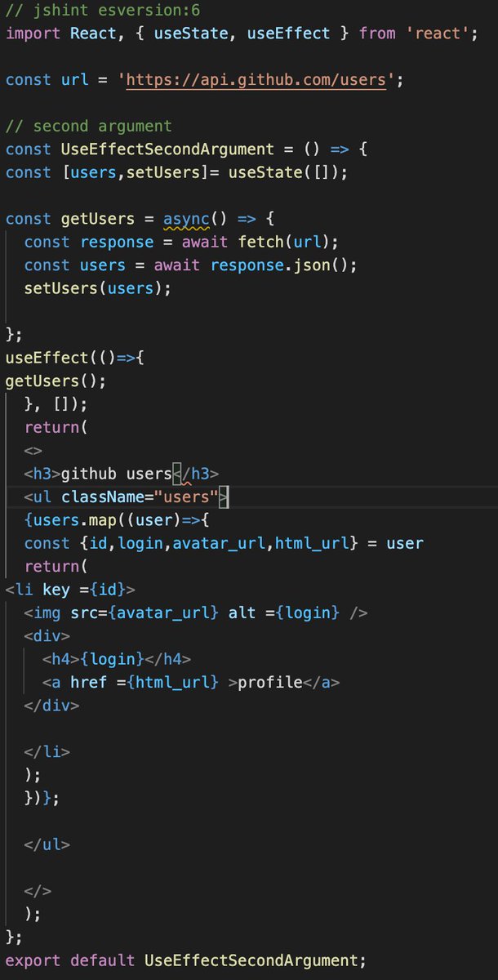Click 'UseEffectSecondArgument' in the const declaration

tap(167, 149)
